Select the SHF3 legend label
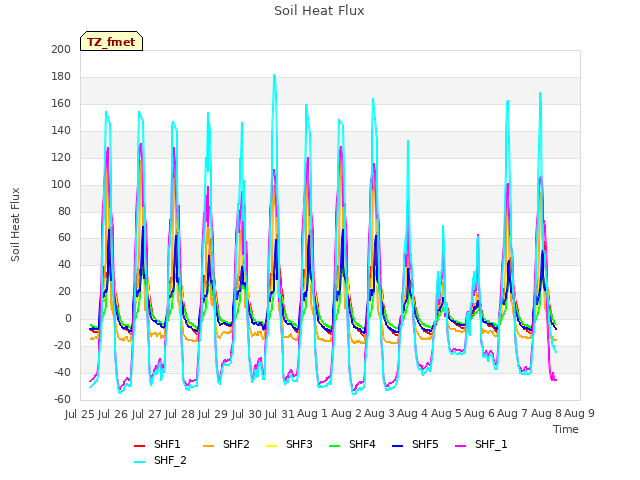The height and width of the screenshot is (480, 640). 299,444
